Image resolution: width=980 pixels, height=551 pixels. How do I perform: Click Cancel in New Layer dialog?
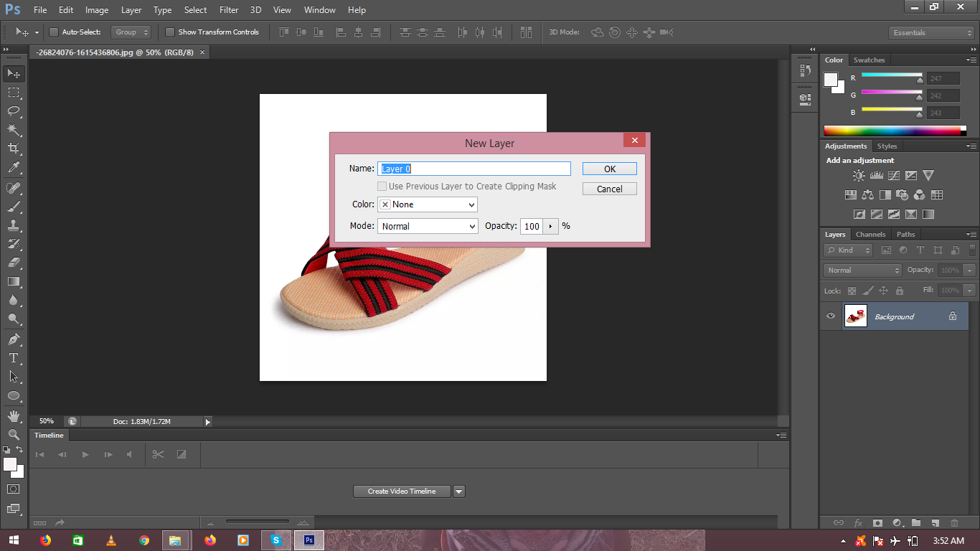[610, 189]
